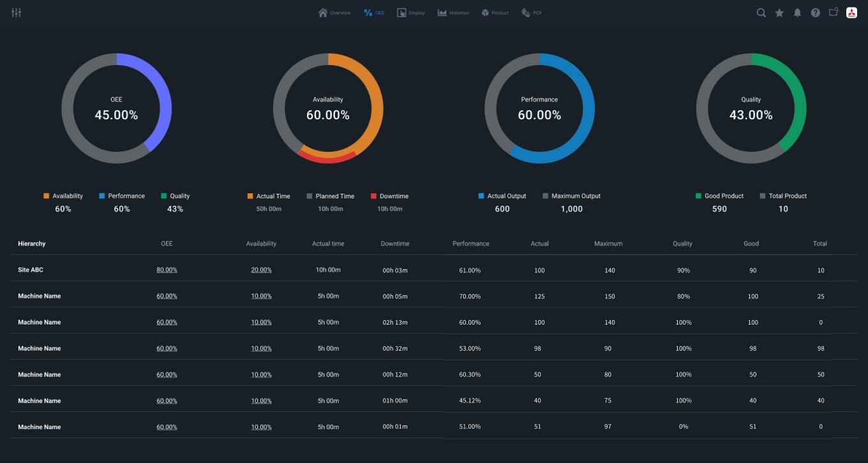Open the search magnifier icon
The height and width of the screenshot is (463, 868).
pos(761,13)
